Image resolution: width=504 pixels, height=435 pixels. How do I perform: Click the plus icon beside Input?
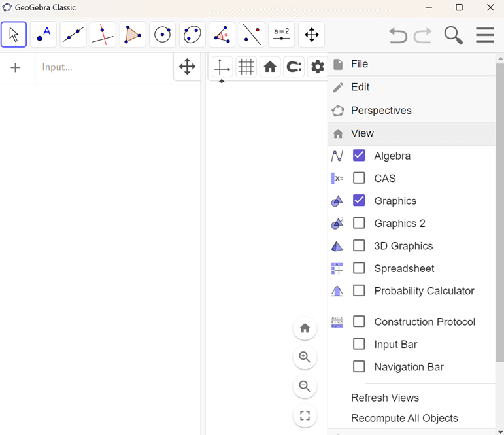16,67
